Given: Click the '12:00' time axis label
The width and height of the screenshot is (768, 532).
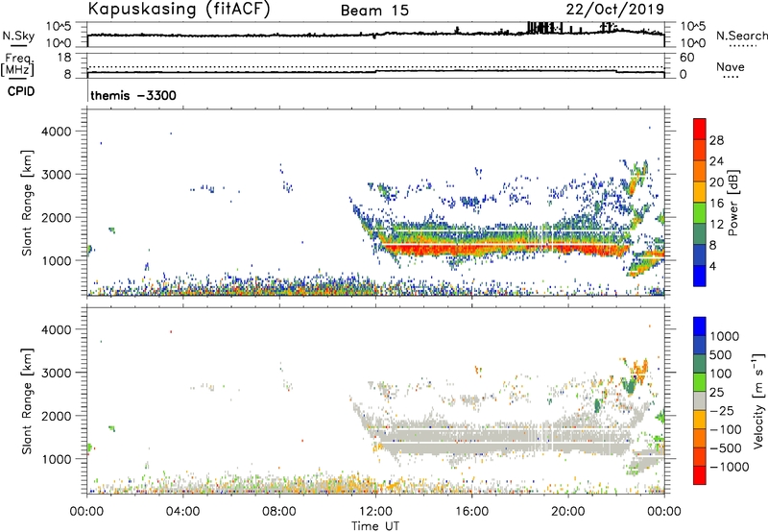Looking at the screenshot, I should (x=375, y=512).
